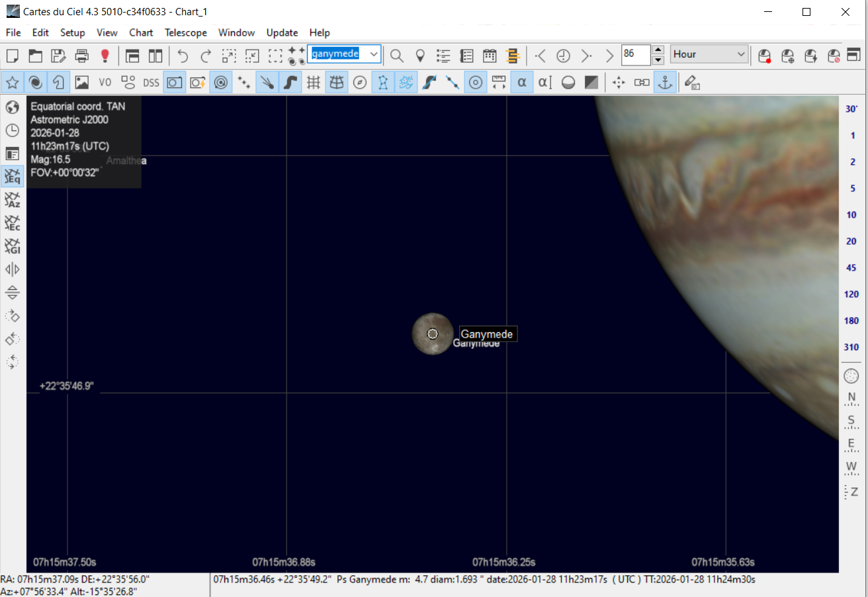Toggle the alpha labels button
The height and width of the screenshot is (597, 868).
click(522, 82)
